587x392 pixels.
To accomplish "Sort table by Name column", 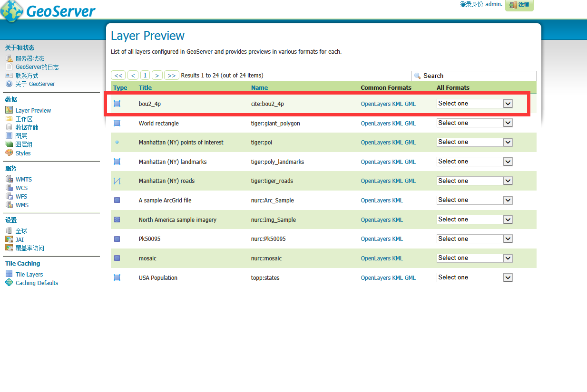I will pos(259,87).
